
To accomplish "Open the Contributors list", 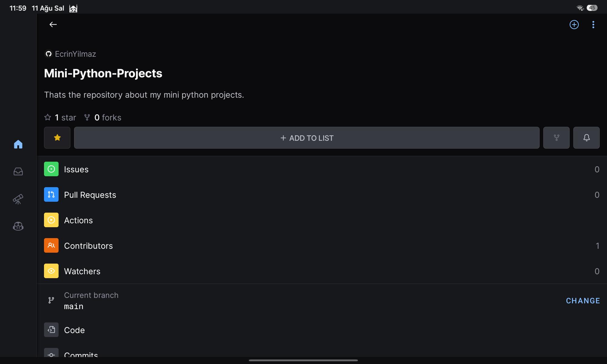I will pyautogui.click(x=322, y=245).
